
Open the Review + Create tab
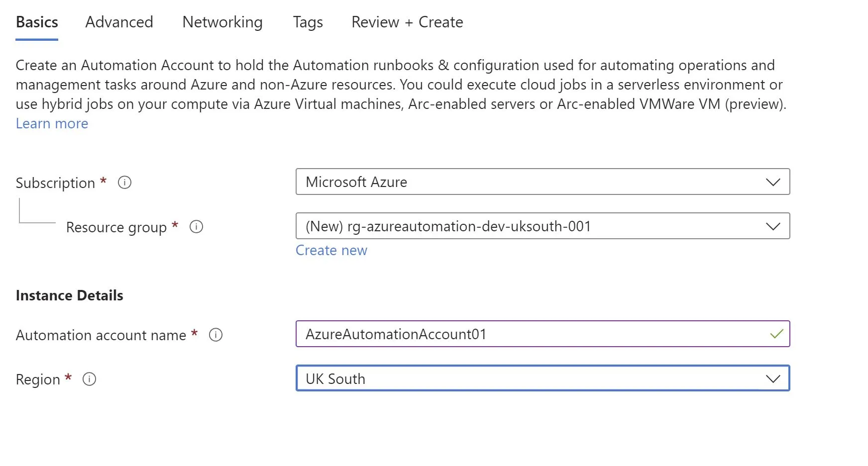point(407,22)
